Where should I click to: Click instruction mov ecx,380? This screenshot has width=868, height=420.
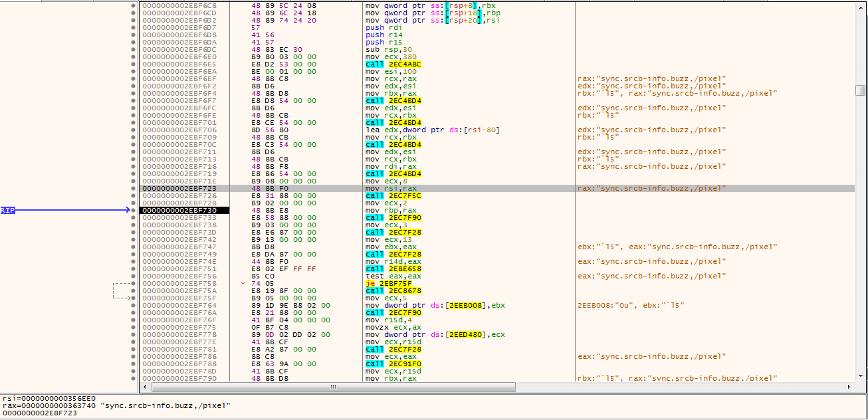click(391, 56)
